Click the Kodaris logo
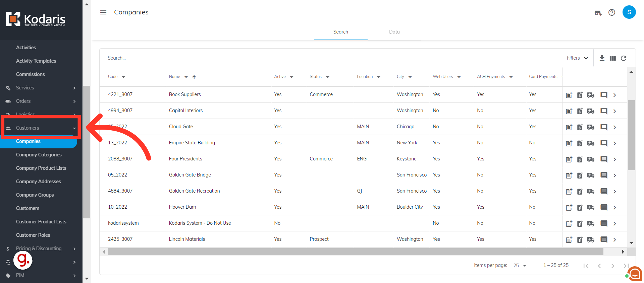 tap(36, 19)
